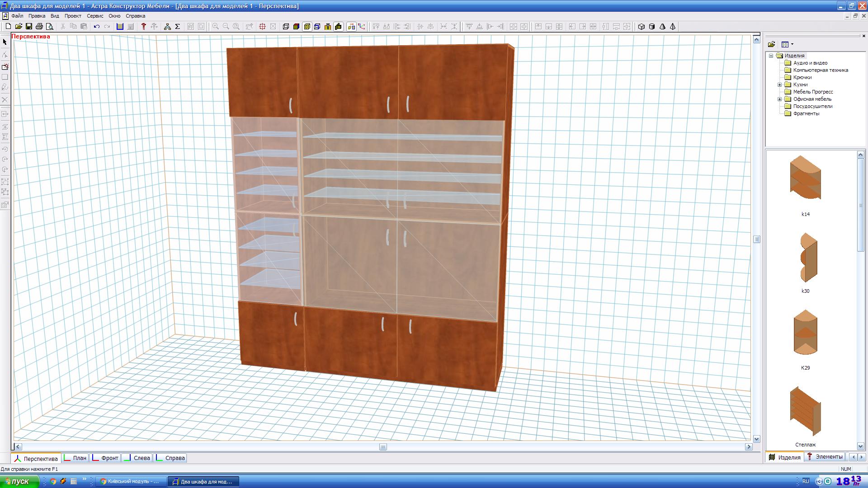
Task: Open the Проект menu
Action: click(x=73, y=16)
